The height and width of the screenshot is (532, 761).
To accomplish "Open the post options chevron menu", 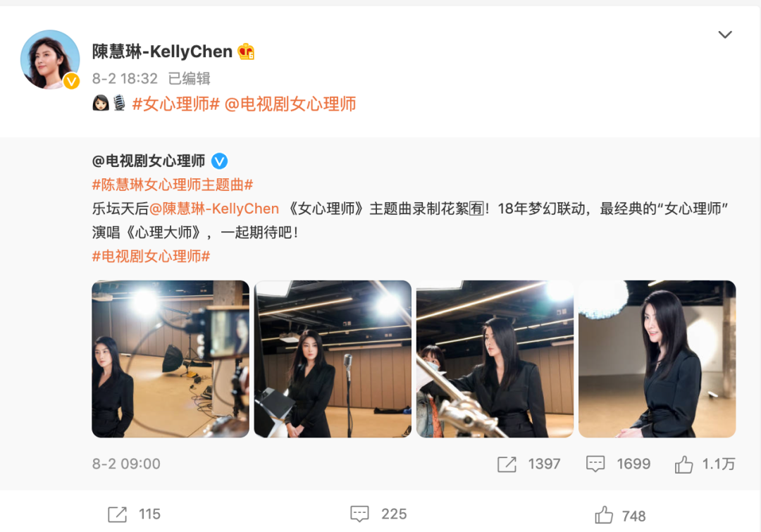I will [724, 35].
